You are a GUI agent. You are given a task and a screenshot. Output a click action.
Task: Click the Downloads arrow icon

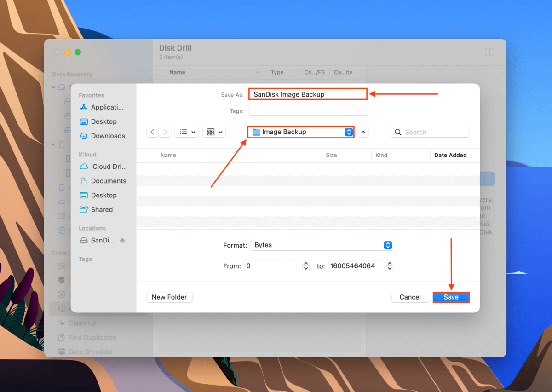pos(84,136)
